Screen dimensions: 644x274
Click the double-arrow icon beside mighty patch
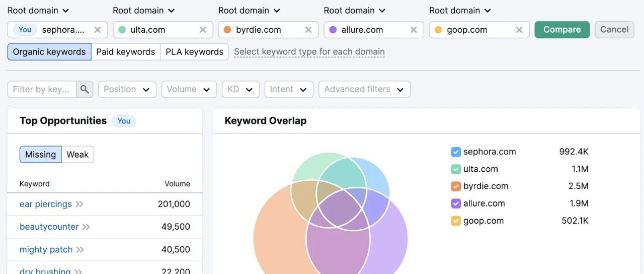[80, 249]
